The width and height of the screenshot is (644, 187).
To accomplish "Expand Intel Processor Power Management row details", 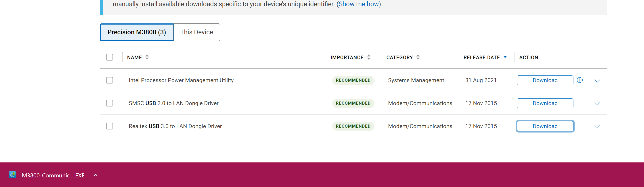I will tap(597, 81).
